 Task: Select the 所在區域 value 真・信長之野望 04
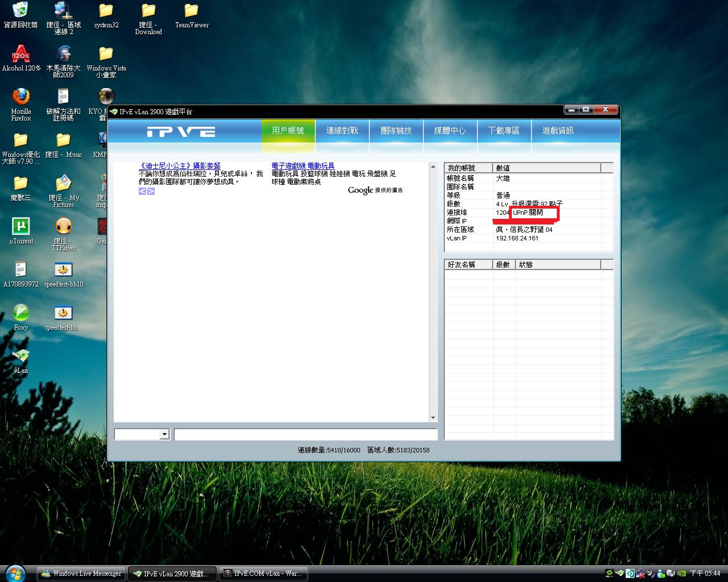(524, 230)
